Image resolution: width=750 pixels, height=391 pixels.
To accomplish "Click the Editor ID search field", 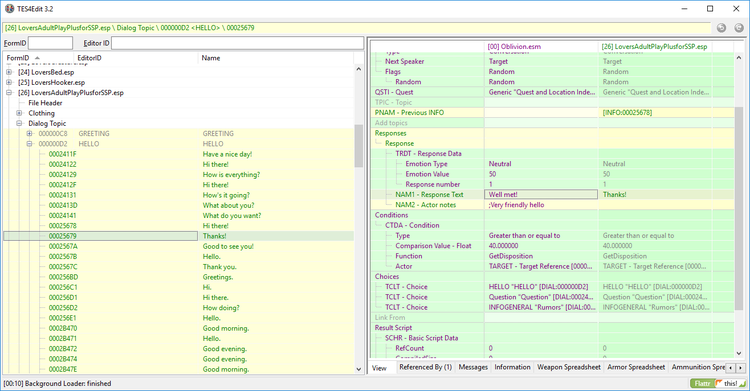I will tap(237, 43).
